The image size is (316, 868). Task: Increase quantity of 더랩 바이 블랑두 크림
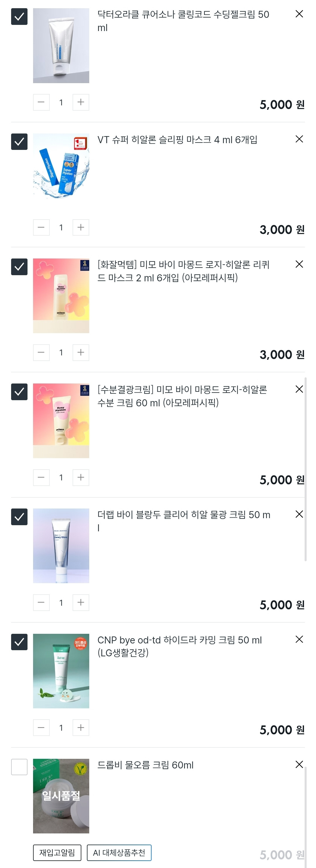[x=81, y=602]
